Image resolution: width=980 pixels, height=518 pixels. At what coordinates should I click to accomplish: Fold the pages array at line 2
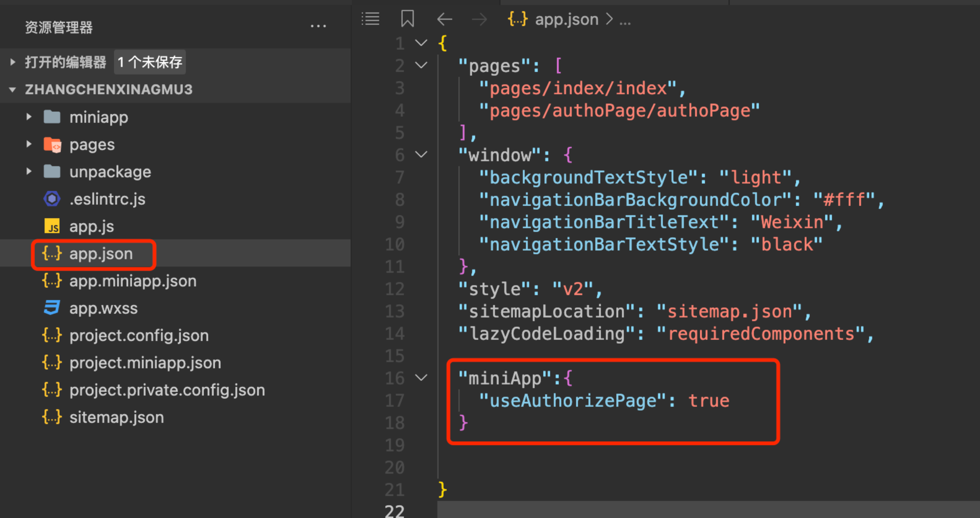tap(421, 65)
